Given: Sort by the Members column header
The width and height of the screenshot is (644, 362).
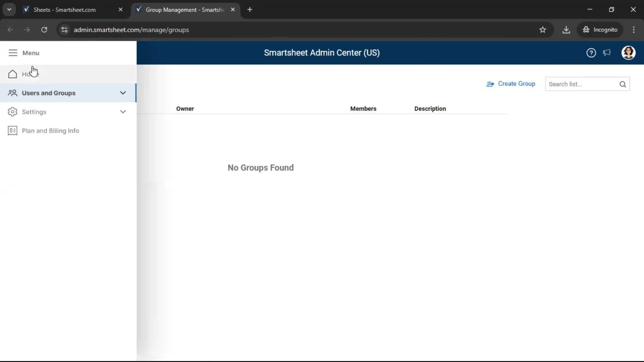Looking at the screenshot, I should (363, 109).
